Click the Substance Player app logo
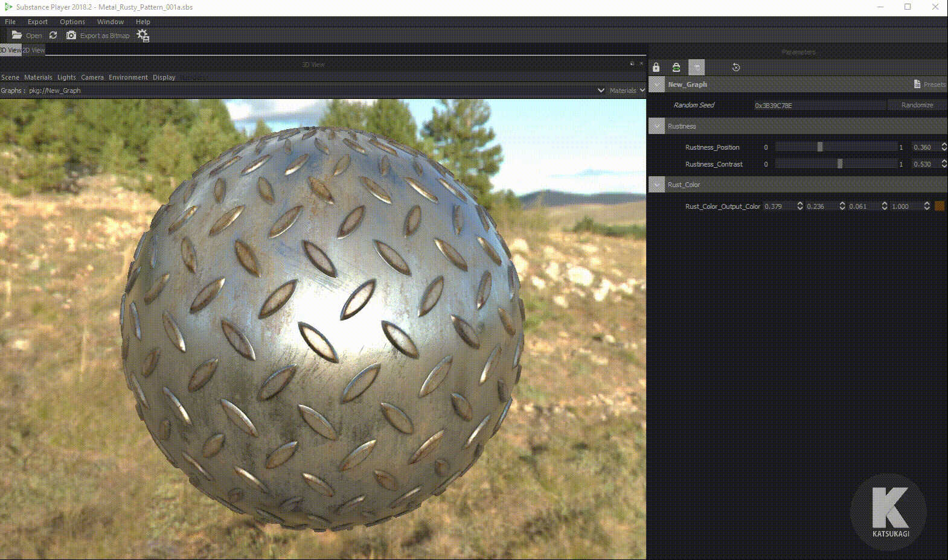948x560 pixels. (x=8, y=7)
